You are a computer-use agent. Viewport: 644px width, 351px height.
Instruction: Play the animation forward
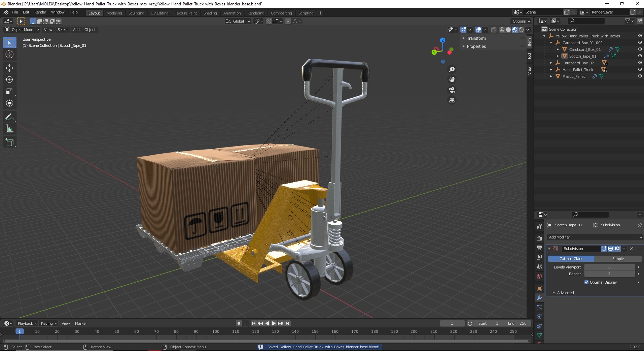click(x=274, y=323)
